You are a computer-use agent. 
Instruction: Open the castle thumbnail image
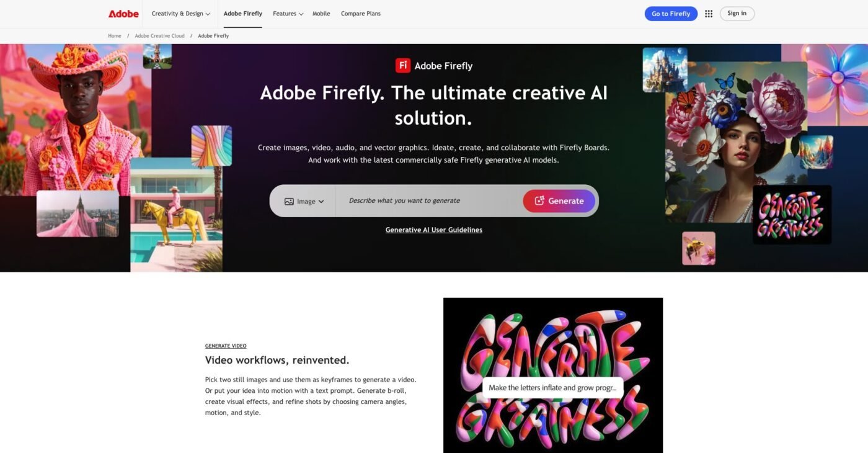[665, 70]
